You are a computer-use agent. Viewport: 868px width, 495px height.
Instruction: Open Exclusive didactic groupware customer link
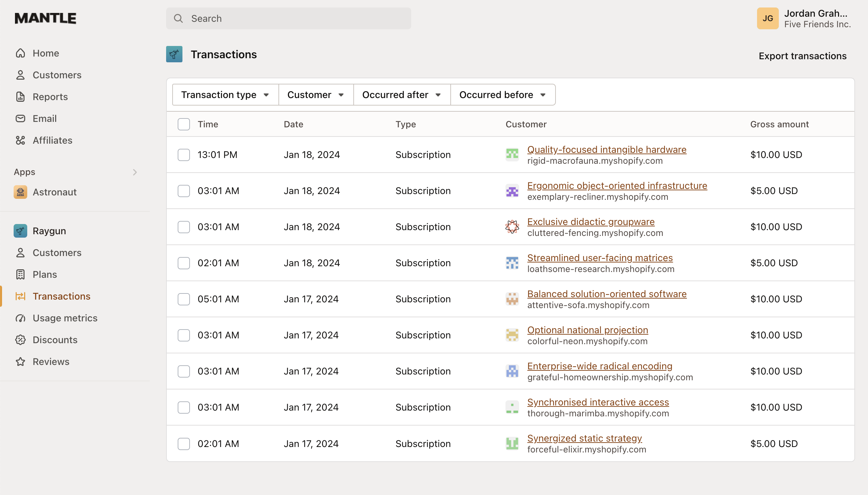(x=591, y=222)
